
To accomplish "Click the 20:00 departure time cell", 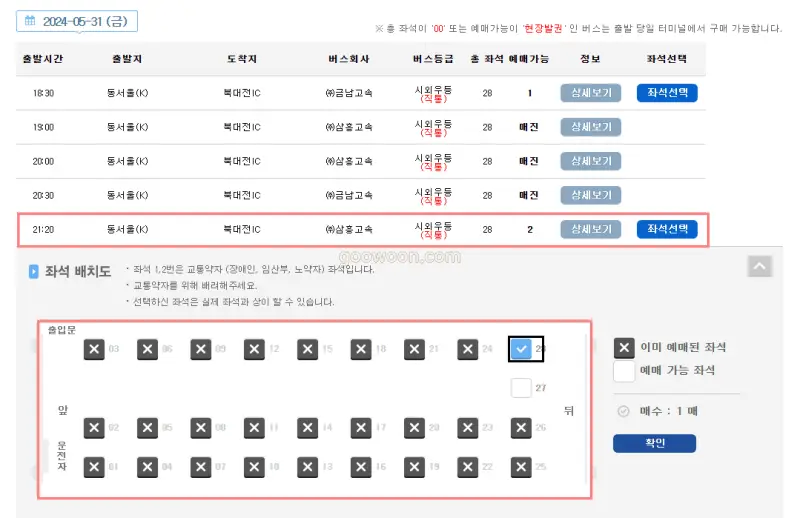I will point(43,162).
